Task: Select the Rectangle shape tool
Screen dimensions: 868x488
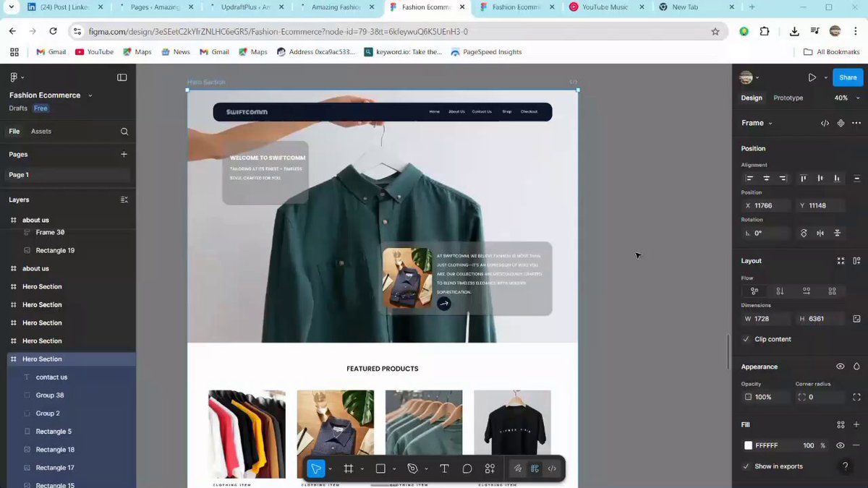Action: (x=380, y=468)
